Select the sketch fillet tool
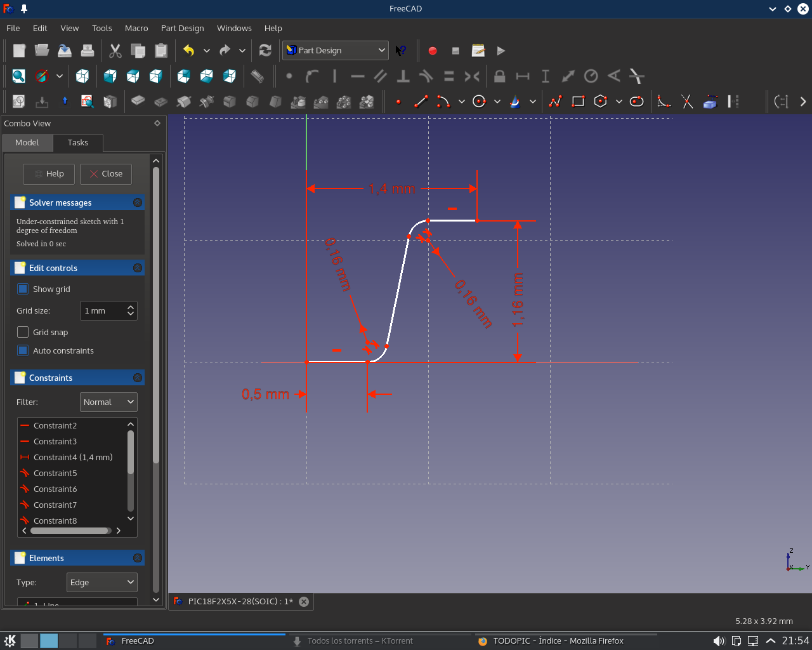 click(x=664, y=102)
